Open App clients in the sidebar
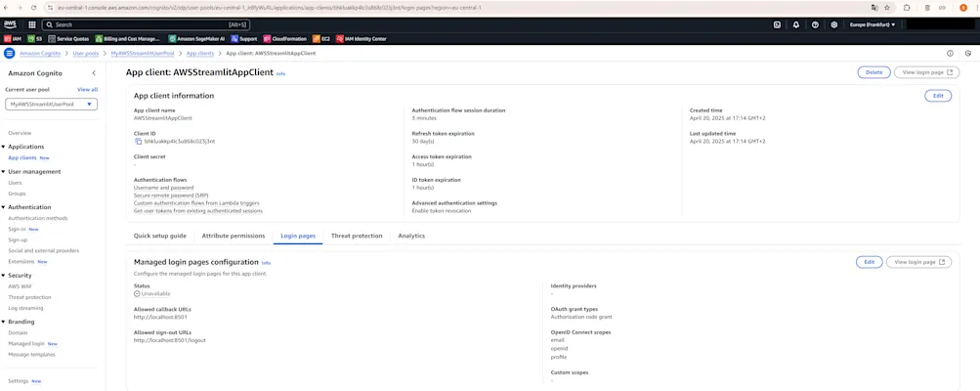The width and height of the screenshot is (980, 391). click(21, 157)
